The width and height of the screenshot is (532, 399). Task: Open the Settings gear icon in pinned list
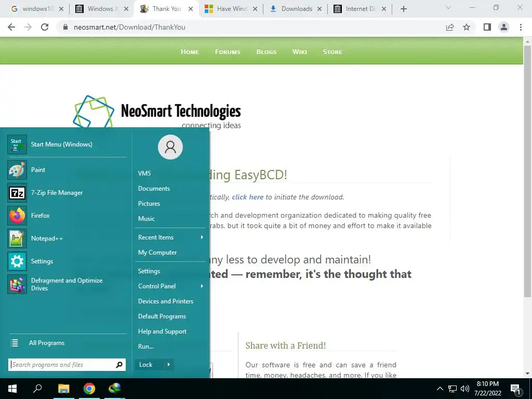(17, 261)
